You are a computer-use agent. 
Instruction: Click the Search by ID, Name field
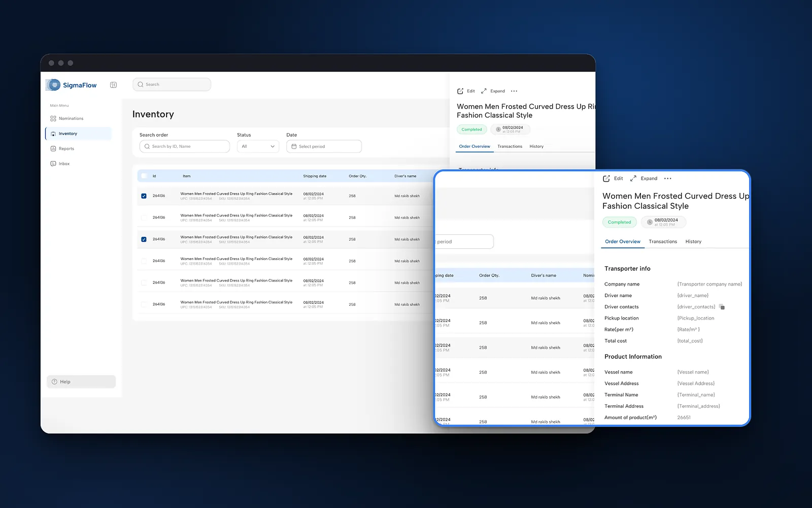[x=184, y=146]
